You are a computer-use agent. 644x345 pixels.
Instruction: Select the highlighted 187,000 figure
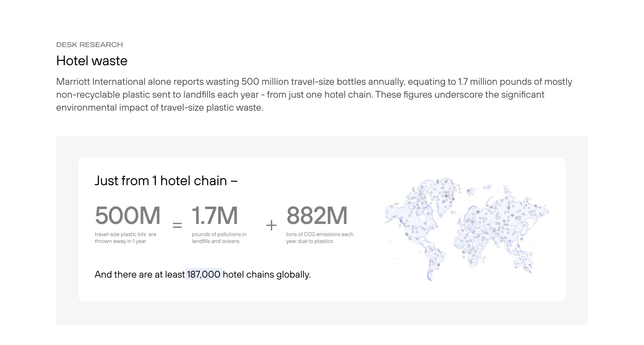tap(204, 274)
